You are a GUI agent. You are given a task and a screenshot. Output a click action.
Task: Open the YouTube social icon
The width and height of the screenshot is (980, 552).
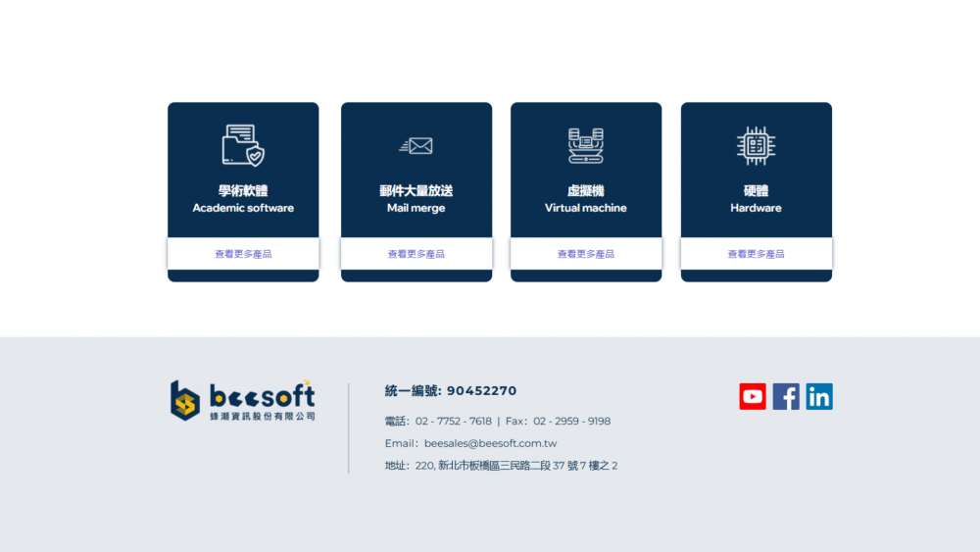[753, 396]
